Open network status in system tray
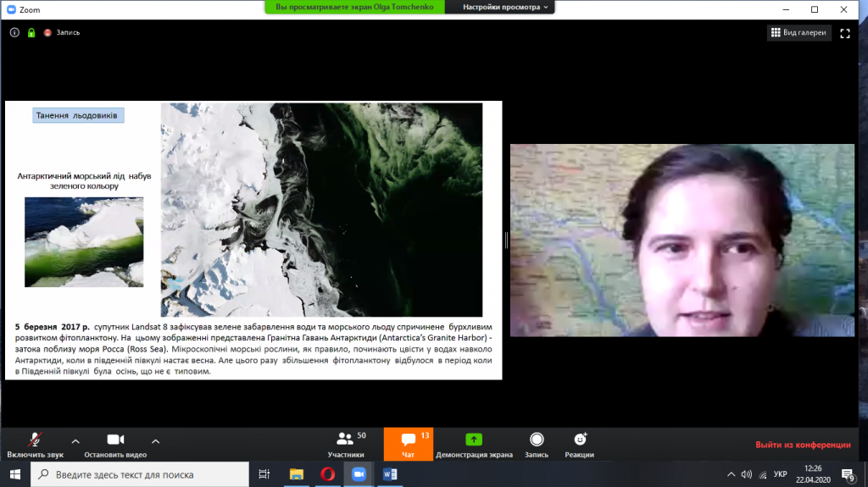Viewport: 868px width, 487px height. pyautogui.click(x=763, y=474)
